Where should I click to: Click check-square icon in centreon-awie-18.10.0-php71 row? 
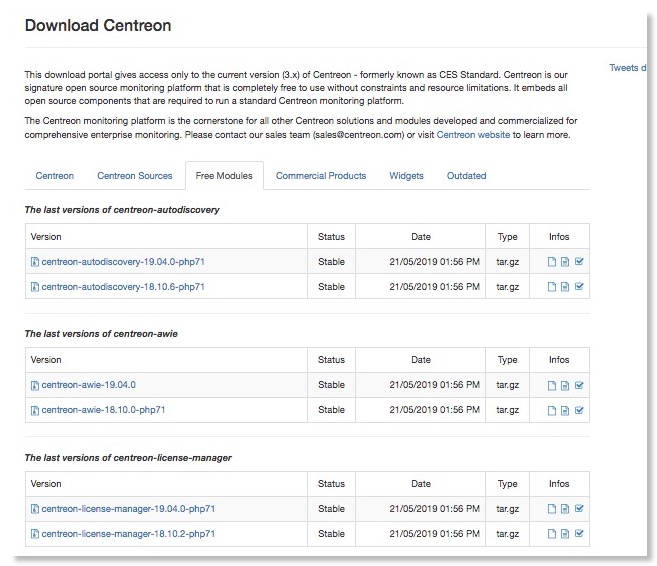(579, 410)
